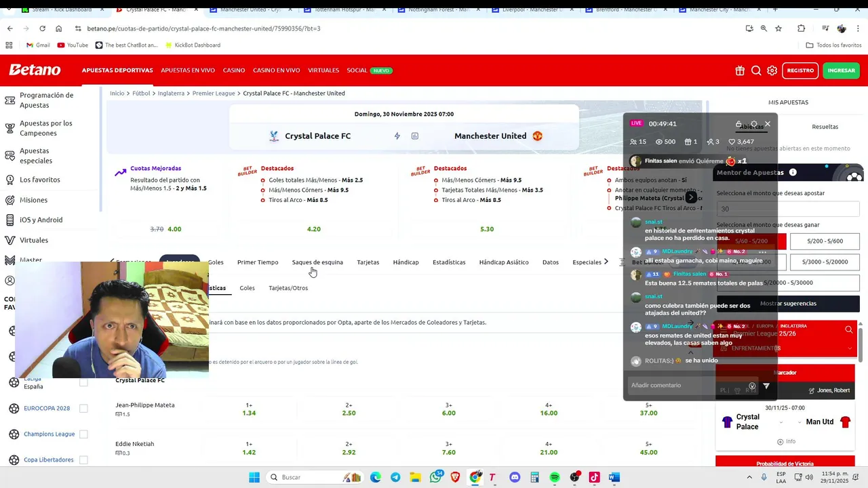Select Cuotas Mejoradas odds 4.00
This screenshot has height=488, width=868.
(174, 229)
